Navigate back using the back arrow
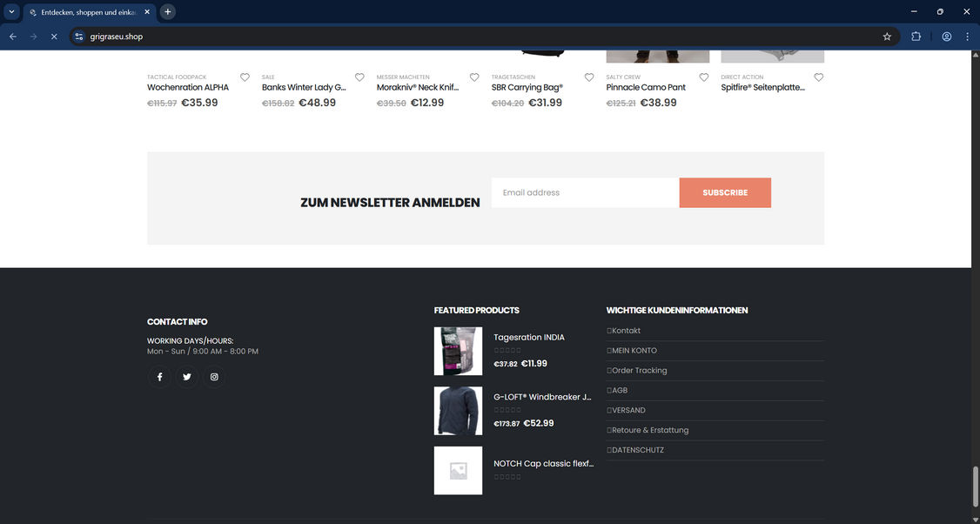Viewport: 980px width, 524px height. tap(12, 37)
